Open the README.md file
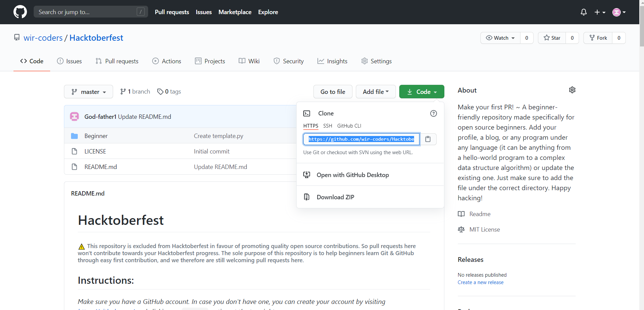This screenshot has height=310, width=644. click(101, 167)
